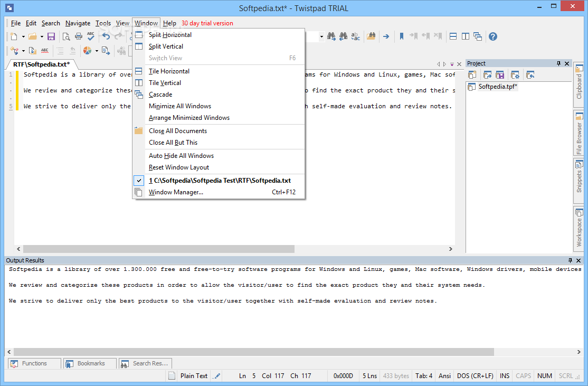Click the Replace text icon

click(x=356, y=36)
